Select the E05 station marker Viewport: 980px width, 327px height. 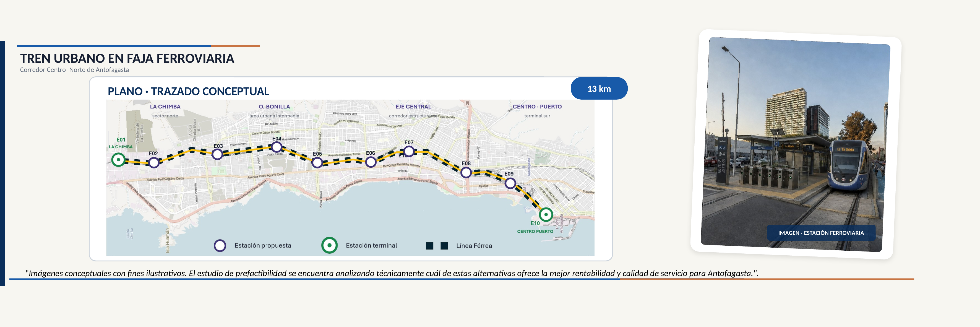[x=317, y=163]
